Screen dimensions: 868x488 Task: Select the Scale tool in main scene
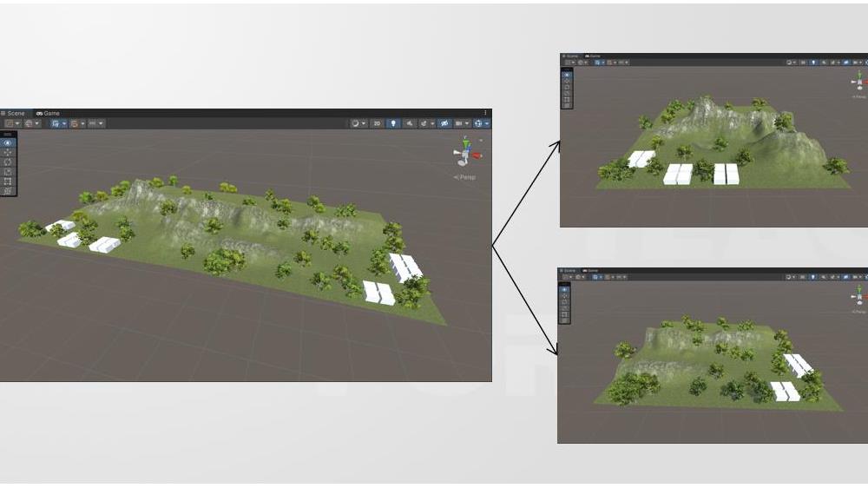[8, 171]
